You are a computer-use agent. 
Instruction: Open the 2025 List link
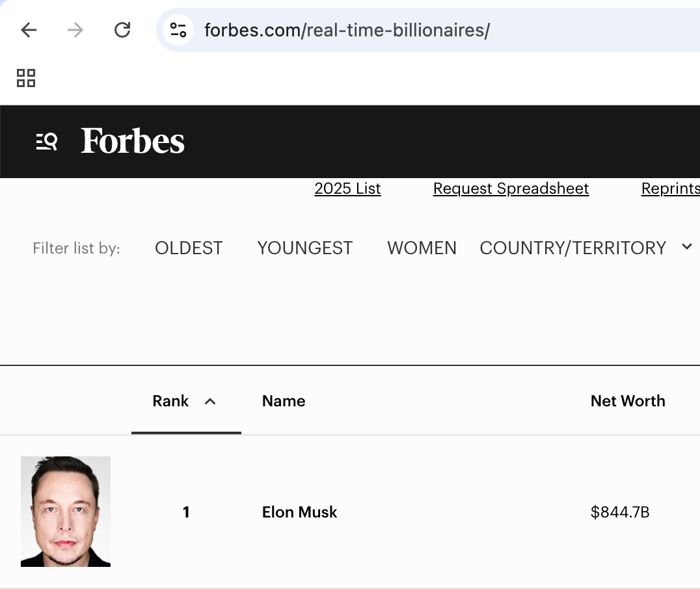(x=347, y=189)
